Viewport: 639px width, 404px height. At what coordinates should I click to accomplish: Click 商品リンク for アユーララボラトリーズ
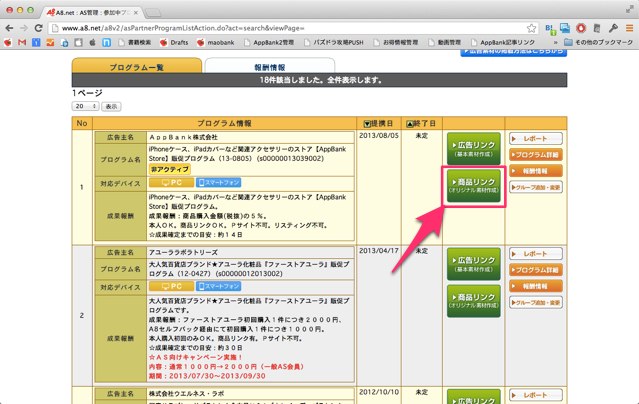tap(474, 301)
